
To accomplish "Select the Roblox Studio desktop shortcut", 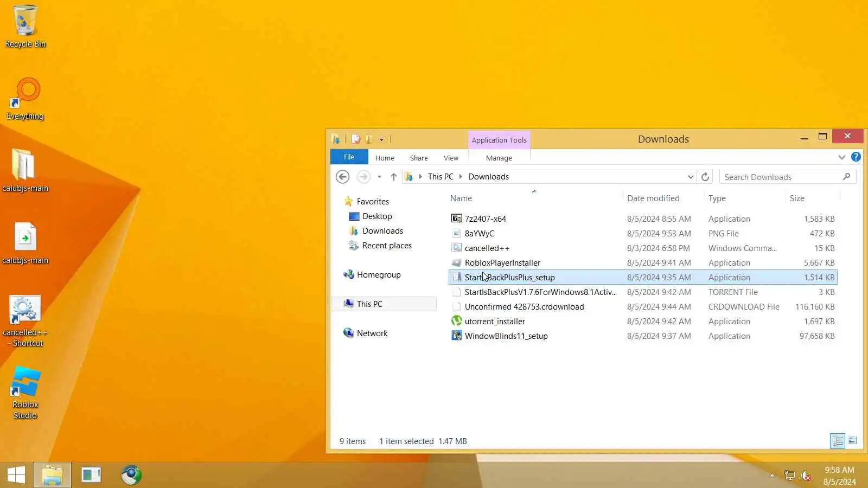I will pos(25,393).
